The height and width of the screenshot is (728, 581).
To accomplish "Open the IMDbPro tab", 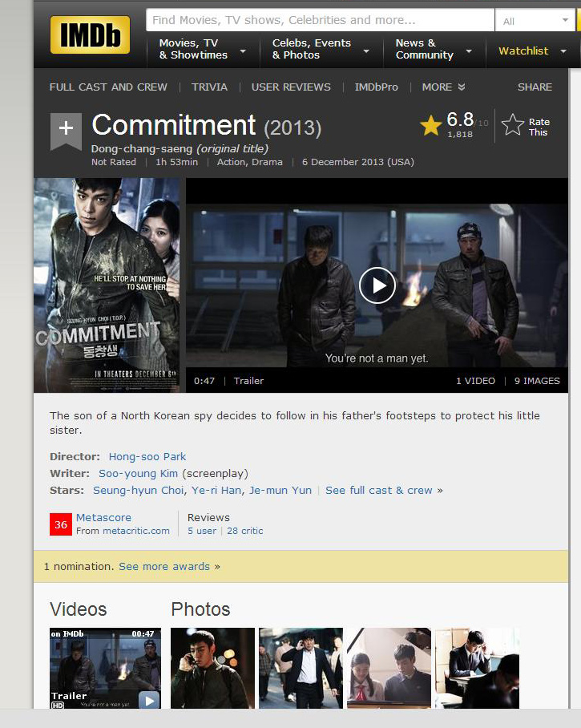I will click(x=377, y=87).
